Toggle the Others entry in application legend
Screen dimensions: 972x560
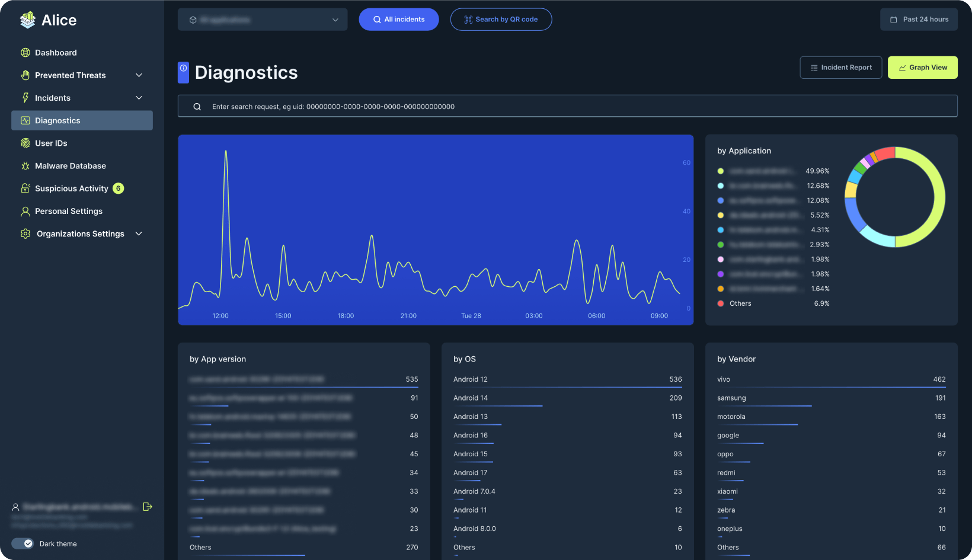(740, 303)
